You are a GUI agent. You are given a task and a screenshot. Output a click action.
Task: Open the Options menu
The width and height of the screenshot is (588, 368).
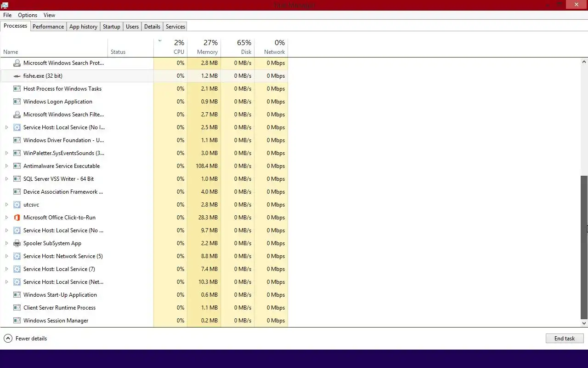[x=28, y=15]
